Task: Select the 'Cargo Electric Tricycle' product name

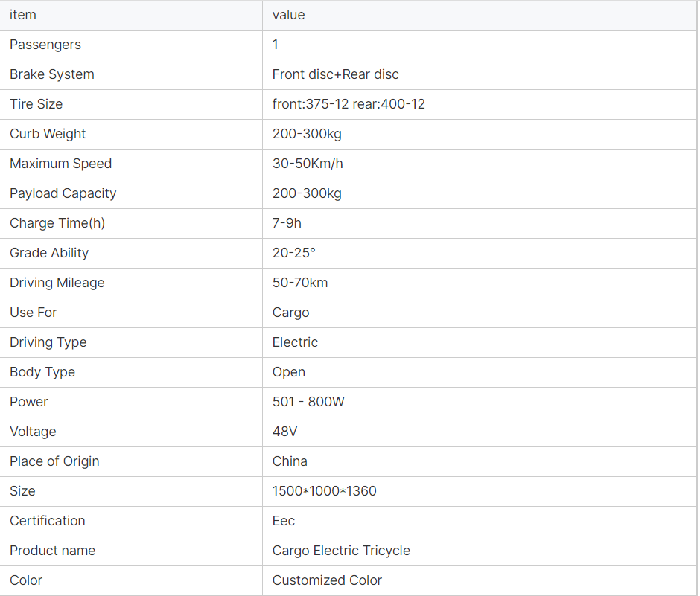Action: (x=341, y=551)
